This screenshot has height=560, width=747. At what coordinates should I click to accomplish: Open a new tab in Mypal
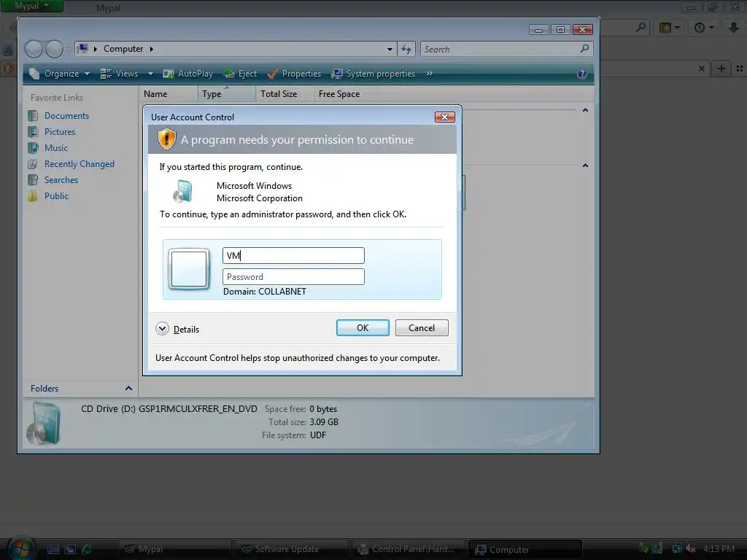(721, 69)
